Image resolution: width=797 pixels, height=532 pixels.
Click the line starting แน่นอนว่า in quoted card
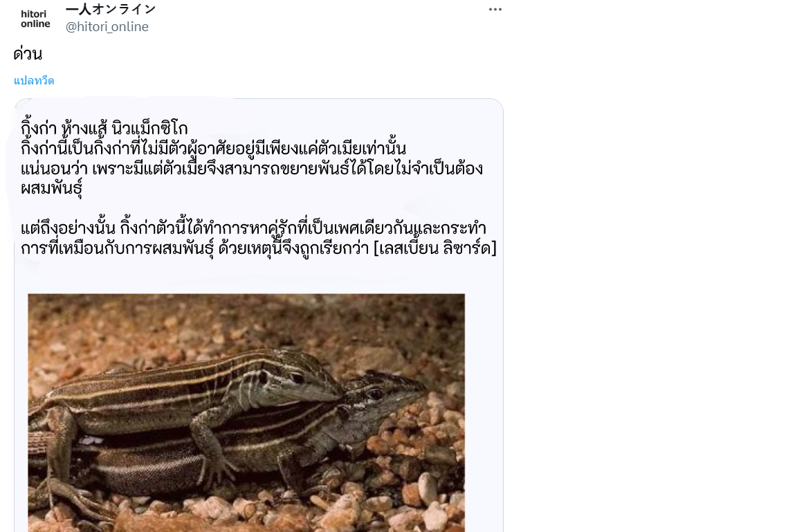(x=252, y=169)
